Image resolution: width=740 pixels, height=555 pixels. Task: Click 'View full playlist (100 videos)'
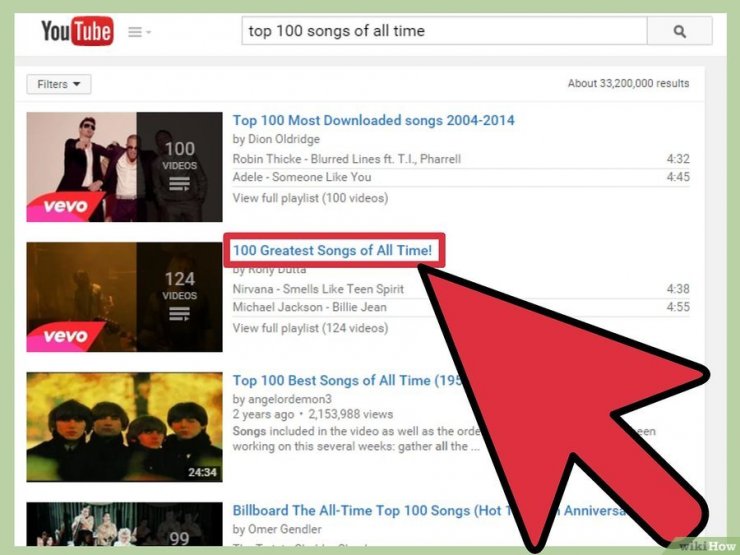(310, 198)
